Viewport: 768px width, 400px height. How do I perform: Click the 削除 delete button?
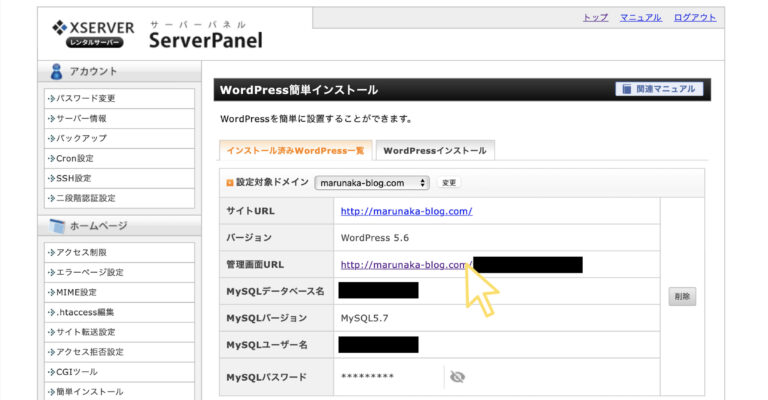682,297
